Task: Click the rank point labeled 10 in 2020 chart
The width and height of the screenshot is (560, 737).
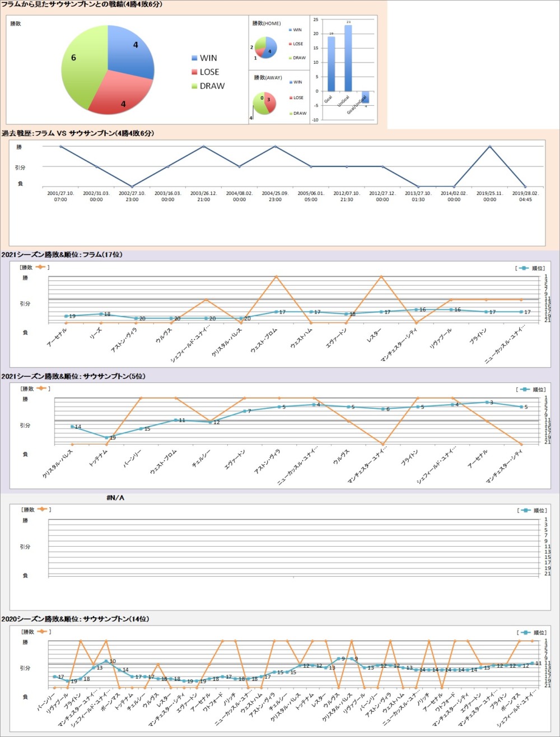Action: click(x=106, y=661)
